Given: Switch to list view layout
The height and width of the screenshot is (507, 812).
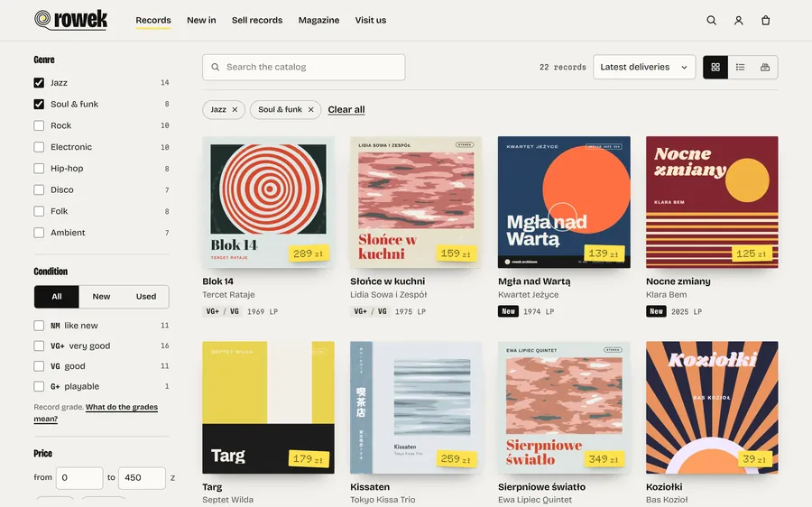Looking at the screenshot, I should [741, 68].
